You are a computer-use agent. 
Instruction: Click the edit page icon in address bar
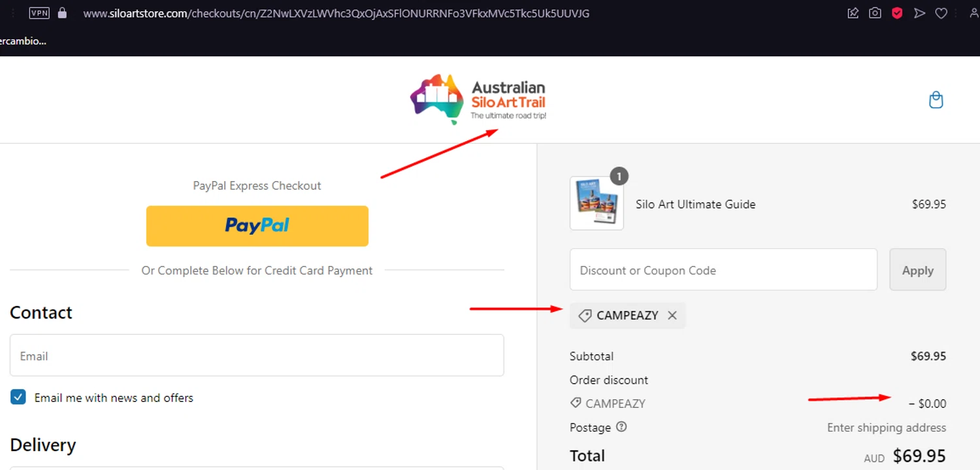(853, 13)
